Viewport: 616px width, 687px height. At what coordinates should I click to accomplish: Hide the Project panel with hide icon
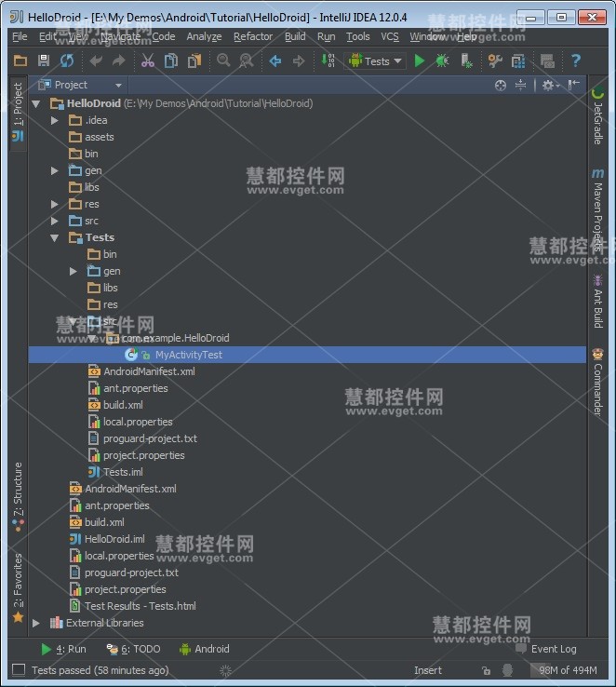pyautogui.click(x=573, y=85)
